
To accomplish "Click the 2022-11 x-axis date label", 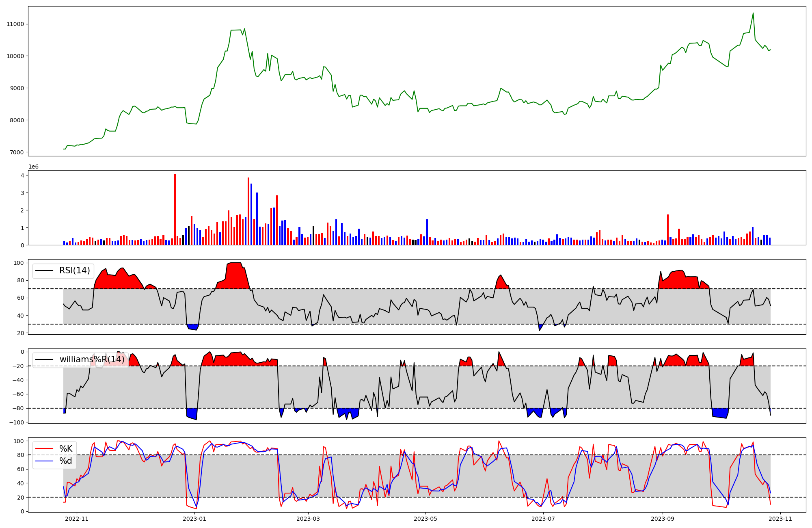I will [x=77, y=519].
